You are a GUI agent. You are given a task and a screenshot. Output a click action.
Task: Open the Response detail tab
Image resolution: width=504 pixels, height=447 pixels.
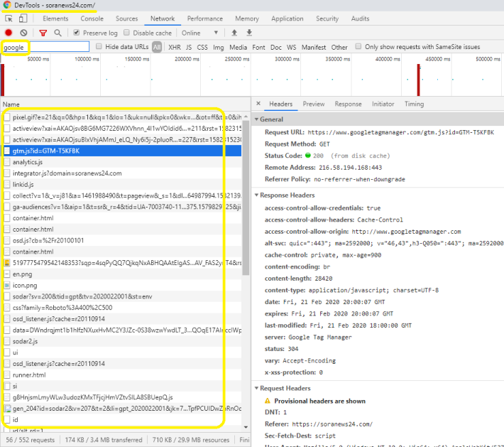pos(348,104)
